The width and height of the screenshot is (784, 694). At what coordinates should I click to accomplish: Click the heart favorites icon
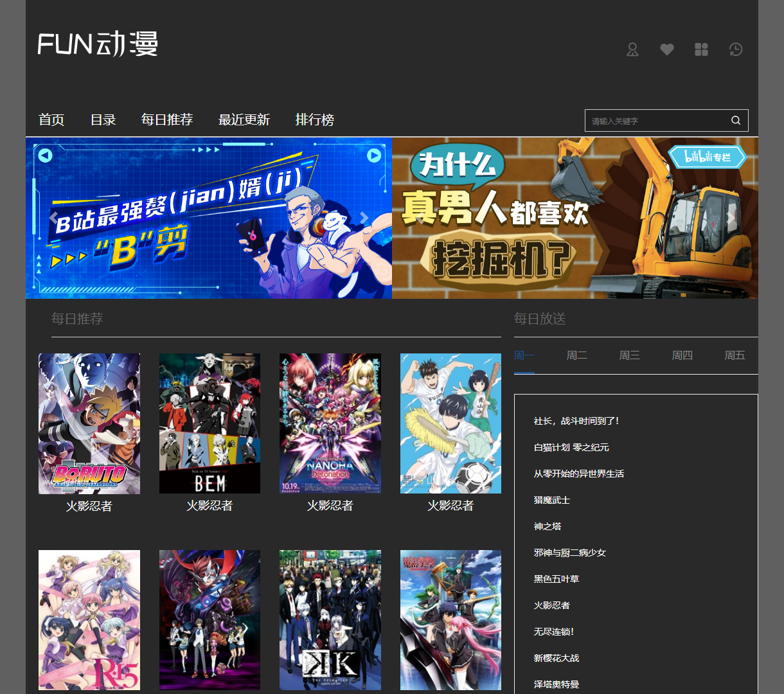click(666, 49)
